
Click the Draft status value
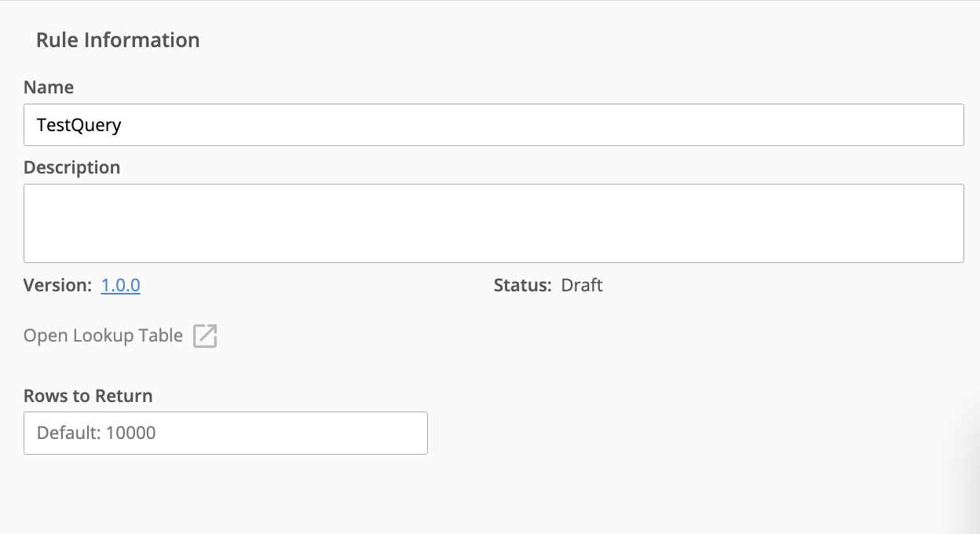point(582,285)
